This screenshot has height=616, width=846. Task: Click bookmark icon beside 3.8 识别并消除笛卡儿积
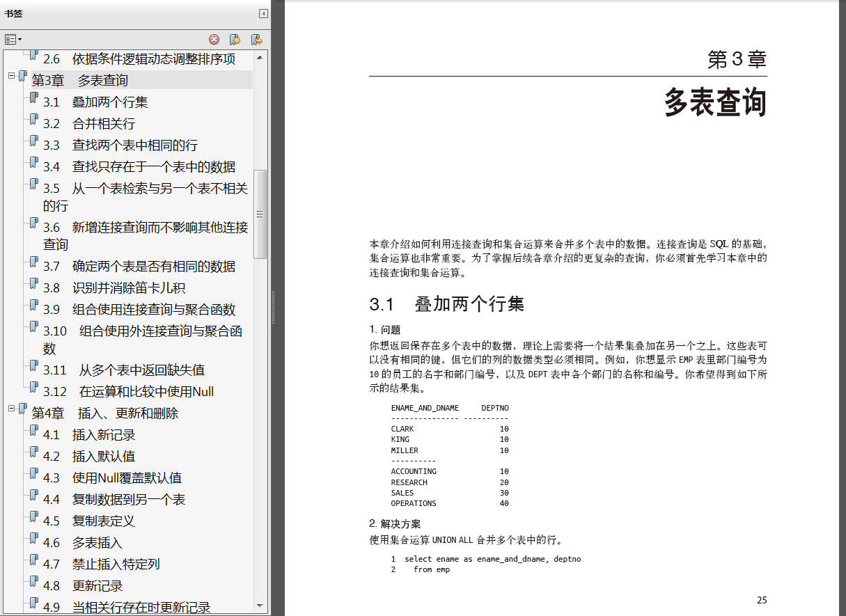[33, 284]
